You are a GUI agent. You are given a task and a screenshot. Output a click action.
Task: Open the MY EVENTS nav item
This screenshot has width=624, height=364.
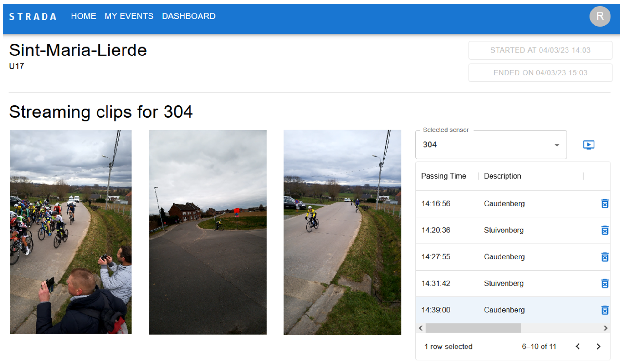point(129,16)
